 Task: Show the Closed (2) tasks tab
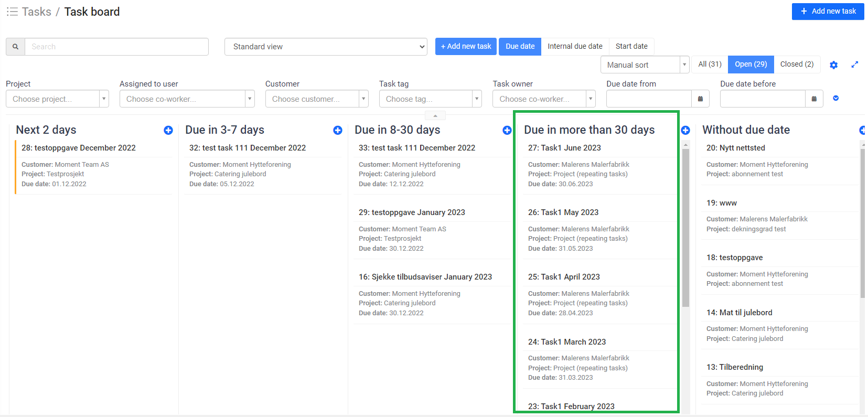click(x=796, y=64)
